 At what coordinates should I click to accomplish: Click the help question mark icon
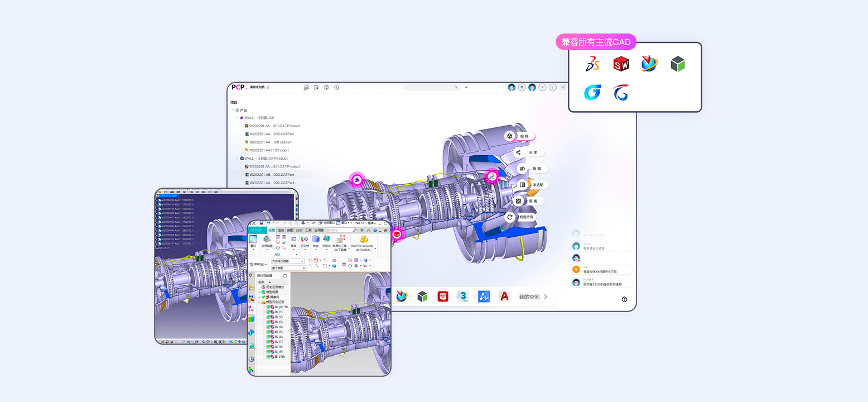[624, 299]
